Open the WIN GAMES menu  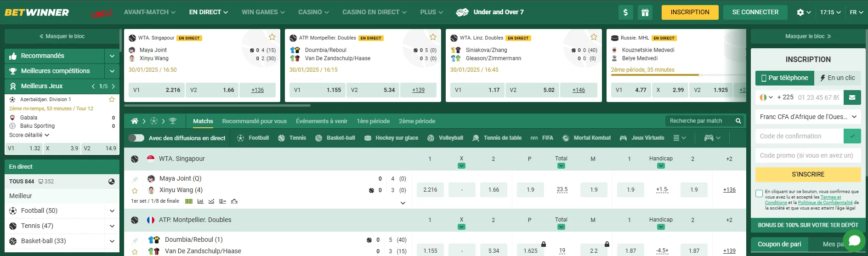[263, 12]
